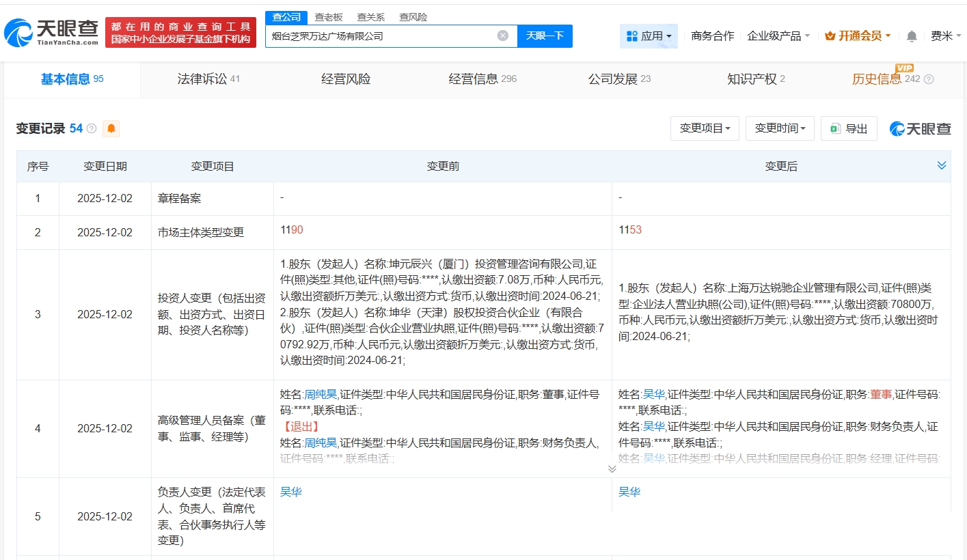
Task: Collapse the table with double chevron icon
Action: tap(941, 165)
